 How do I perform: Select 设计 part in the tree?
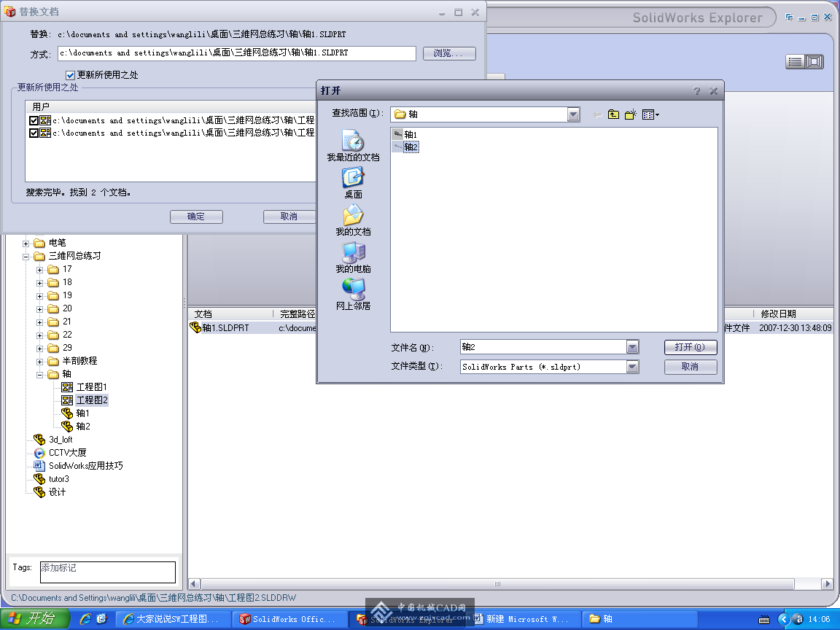click(50, 491)
